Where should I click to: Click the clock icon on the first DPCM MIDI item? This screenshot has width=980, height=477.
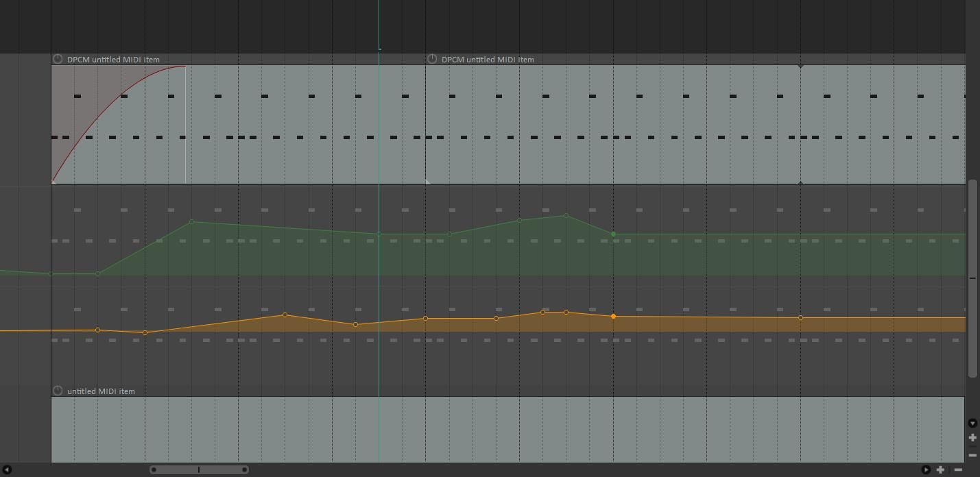pos(58,60)
